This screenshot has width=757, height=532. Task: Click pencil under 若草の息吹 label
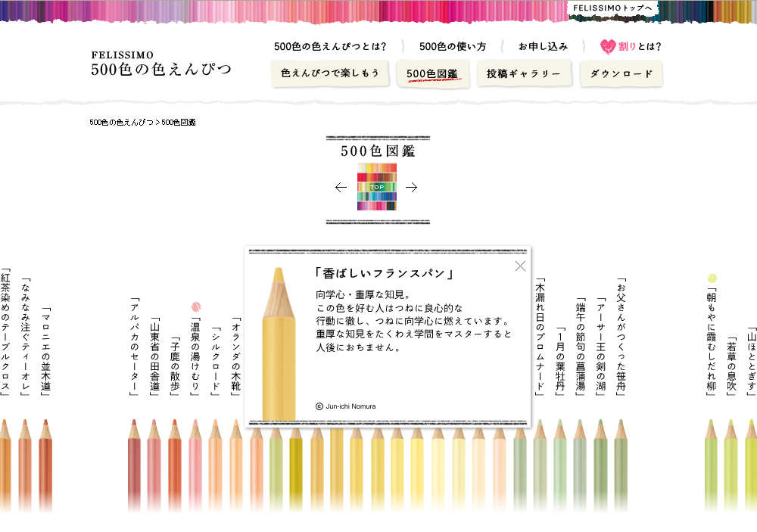coord(731,466)
